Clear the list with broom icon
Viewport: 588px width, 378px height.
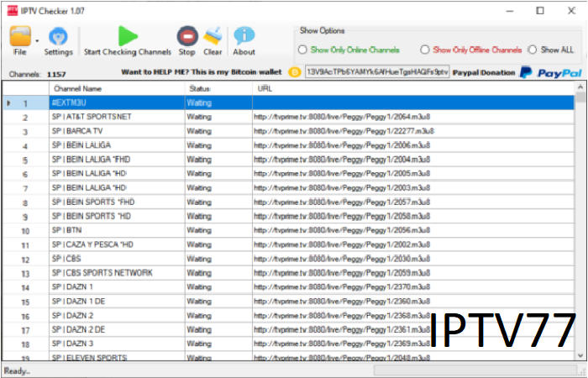tap(213, 36)
